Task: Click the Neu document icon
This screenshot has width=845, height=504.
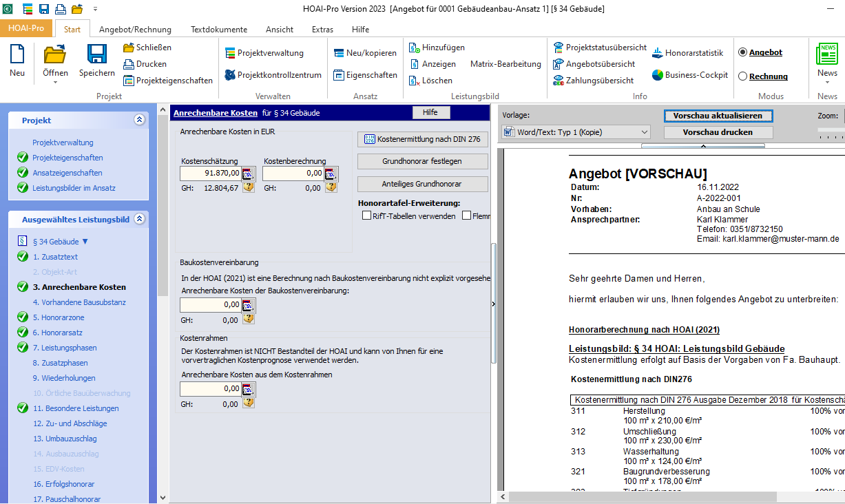Action: click(x=17, y=54)
